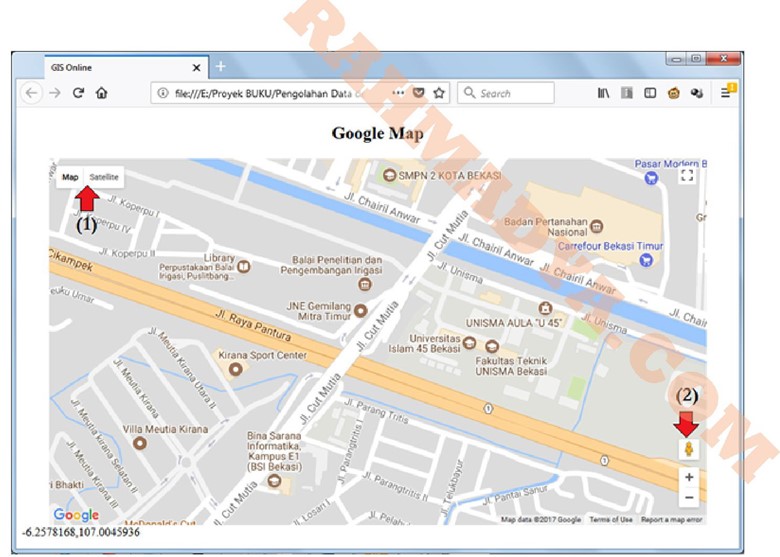
Task: Select the Map view type
Action: click(70, 177)
